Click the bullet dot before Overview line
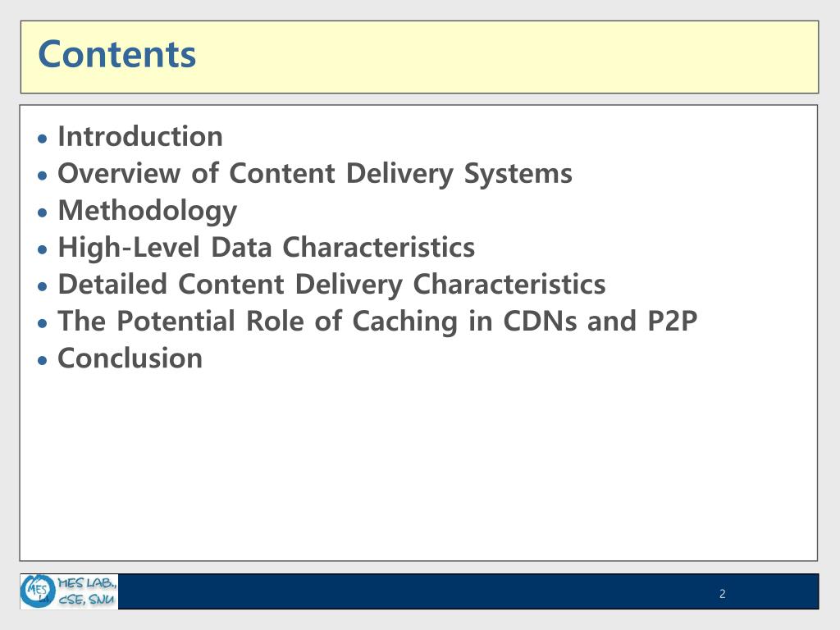Image resolution: width=840 pixels, height=630 pixels. pyautogui.click(x=43, y=176)
